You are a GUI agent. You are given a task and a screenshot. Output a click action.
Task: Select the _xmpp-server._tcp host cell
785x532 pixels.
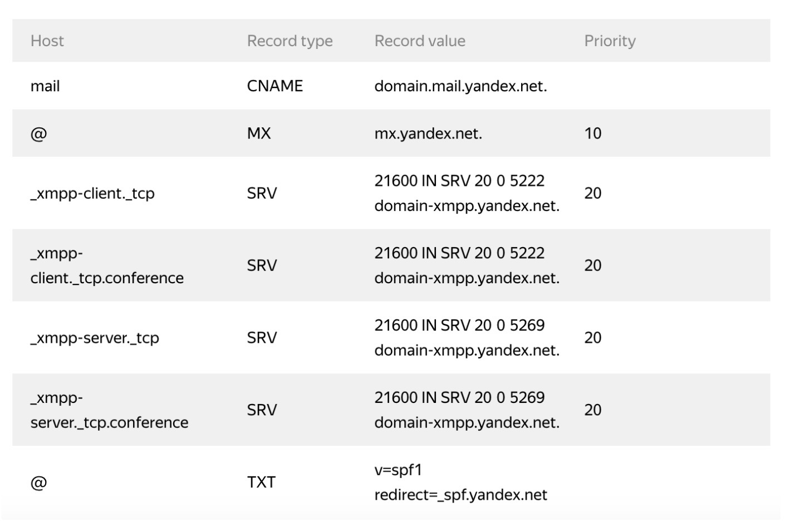tap(95, 338)
